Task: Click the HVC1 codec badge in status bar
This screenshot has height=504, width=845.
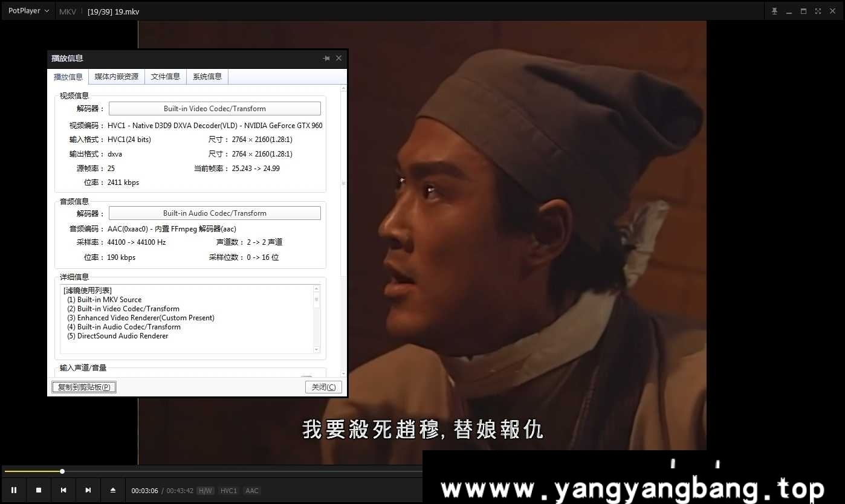Action: [x=228, y=491]
